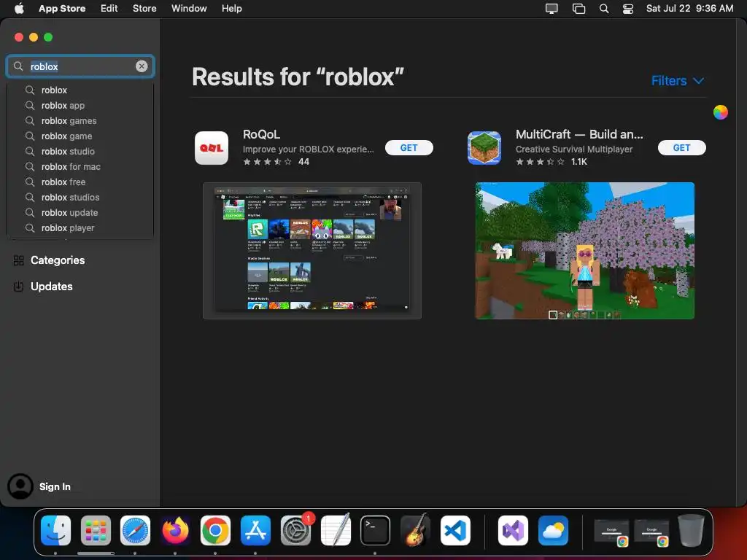
Task: Click the Sign In link
Action: (x=55, y=486)
